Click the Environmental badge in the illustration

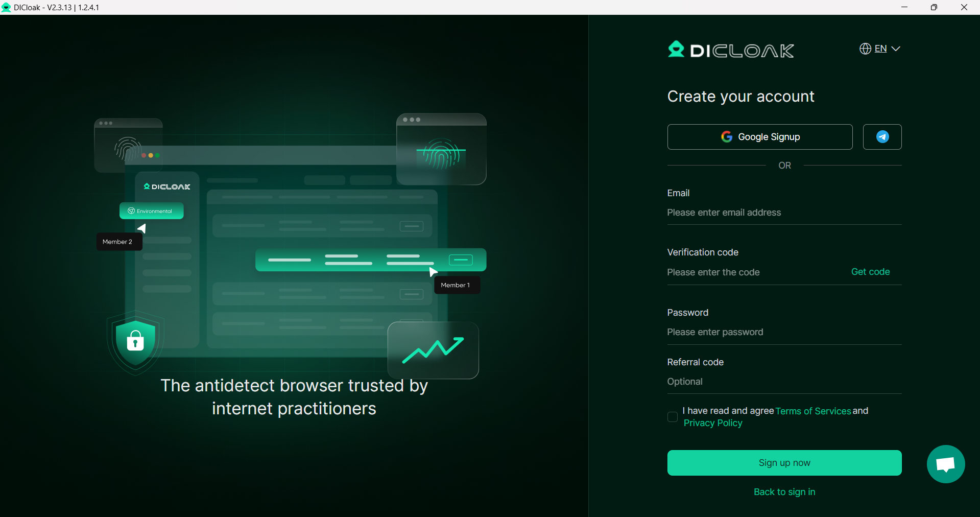[x=151, y=210]
